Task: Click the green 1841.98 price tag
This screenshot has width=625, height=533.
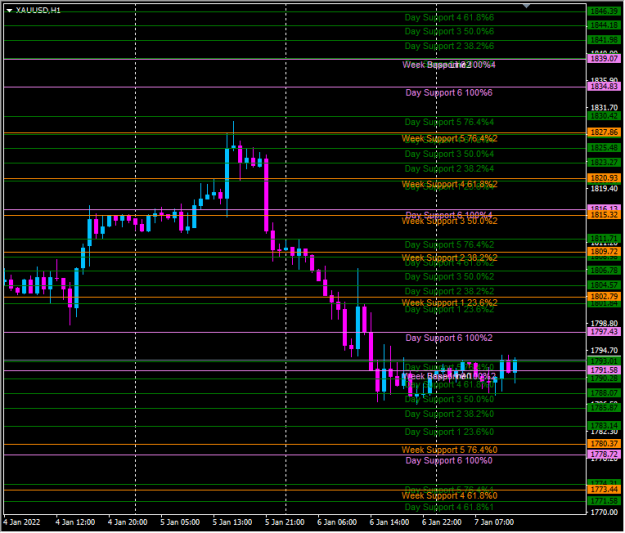Action: [604, 40]
